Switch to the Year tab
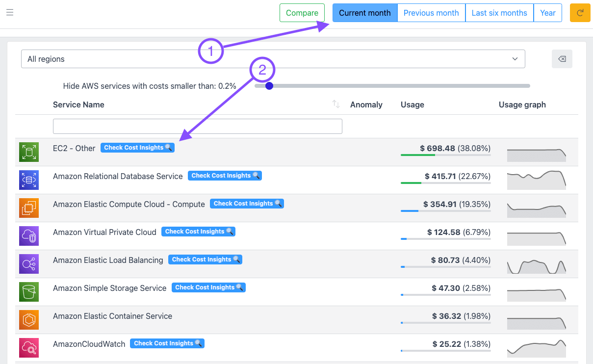The height and width of the screenshot is (364, 593). (548, 13)
